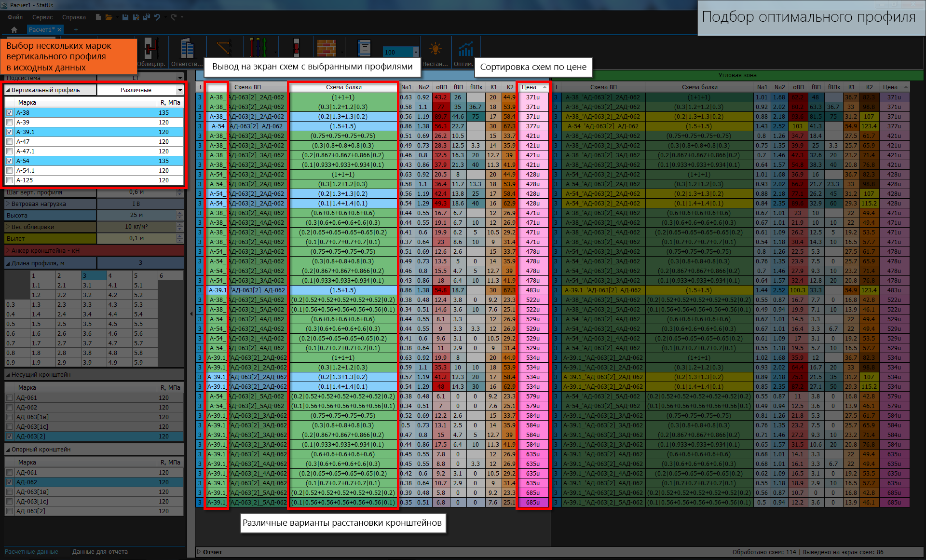Open the dropdown arrow of the 100 box
The height and width of the screenshot is (560, 926).
[416, 52]
